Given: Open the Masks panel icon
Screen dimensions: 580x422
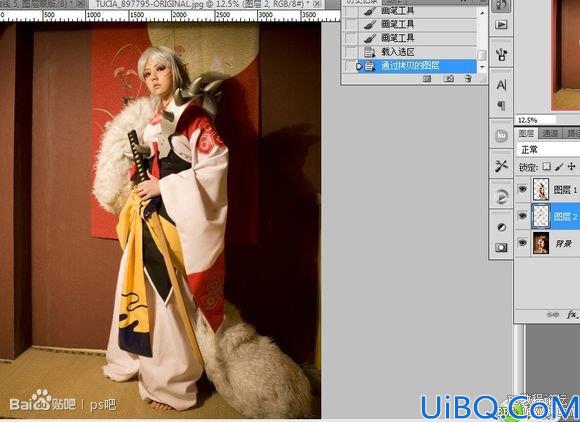Looking at the screenshot, I should coord(501,247).
